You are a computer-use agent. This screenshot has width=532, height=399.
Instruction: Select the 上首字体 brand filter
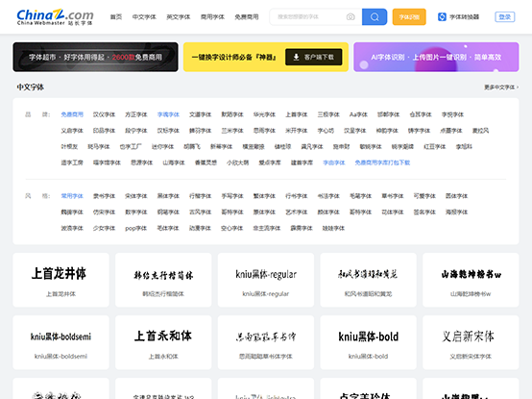click(x=296, y=114)
